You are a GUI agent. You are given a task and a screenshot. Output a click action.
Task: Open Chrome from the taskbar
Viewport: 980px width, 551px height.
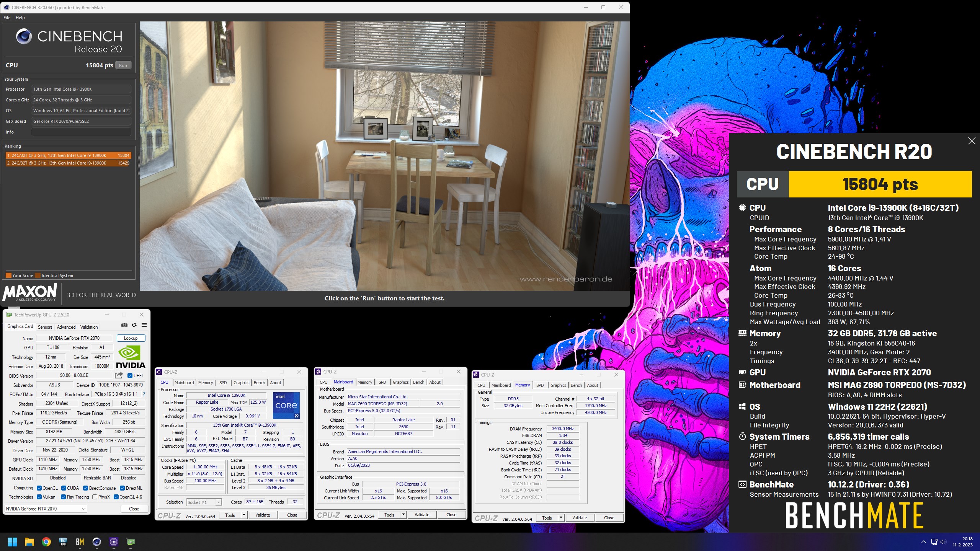tap(46, 542)
